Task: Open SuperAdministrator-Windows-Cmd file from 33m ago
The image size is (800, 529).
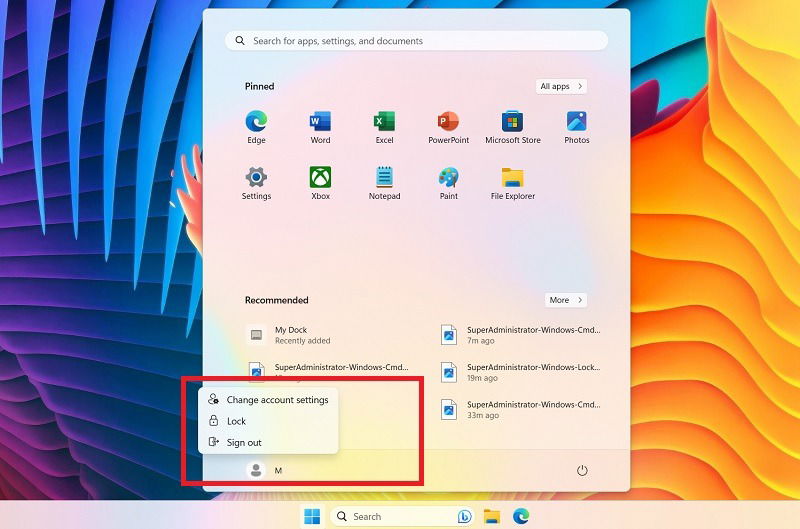Action: click(520, 410)
